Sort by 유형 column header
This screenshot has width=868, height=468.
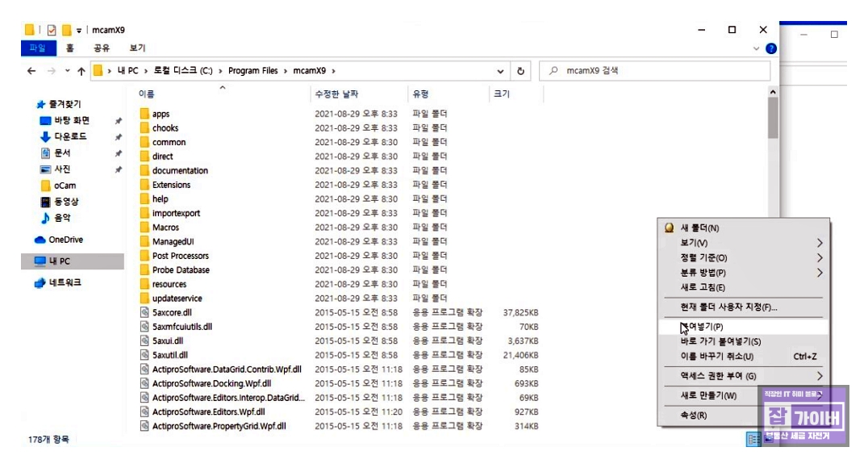tap(421, 94)
